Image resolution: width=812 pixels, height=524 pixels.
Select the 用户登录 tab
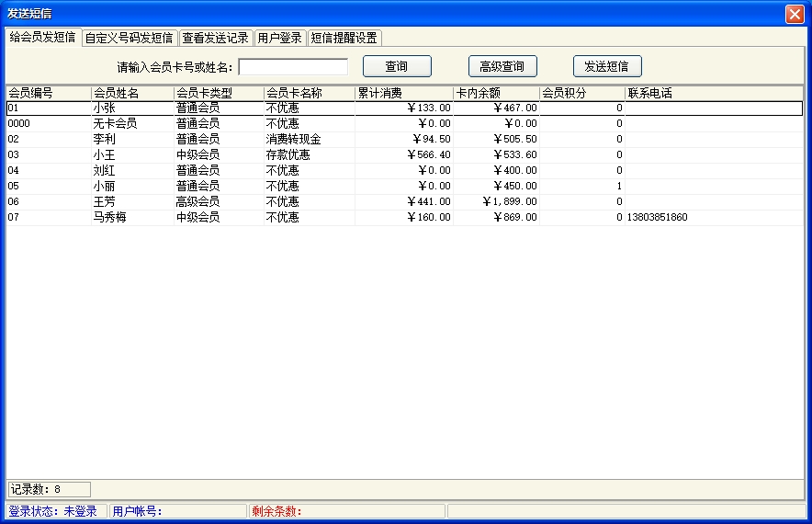[279, 38]
